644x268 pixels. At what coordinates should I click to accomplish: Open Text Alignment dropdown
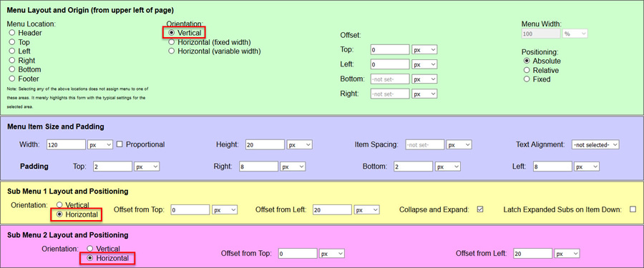[595, 144]
